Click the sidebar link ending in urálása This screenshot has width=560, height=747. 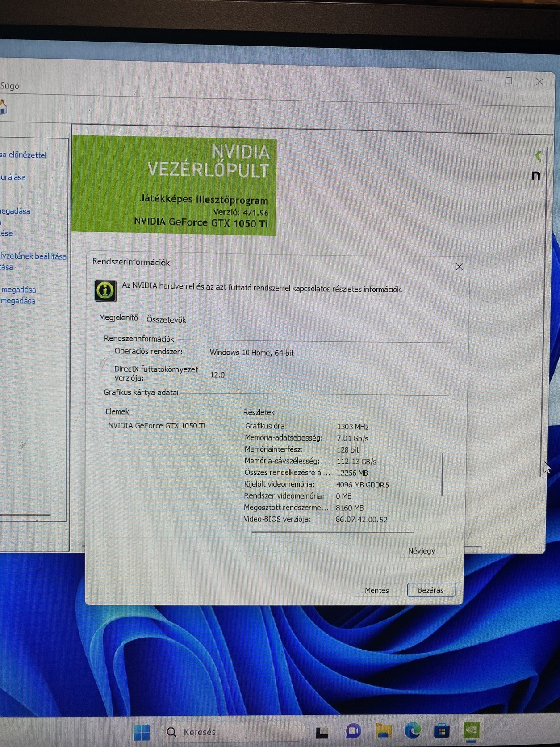click(x=13, y=177)
